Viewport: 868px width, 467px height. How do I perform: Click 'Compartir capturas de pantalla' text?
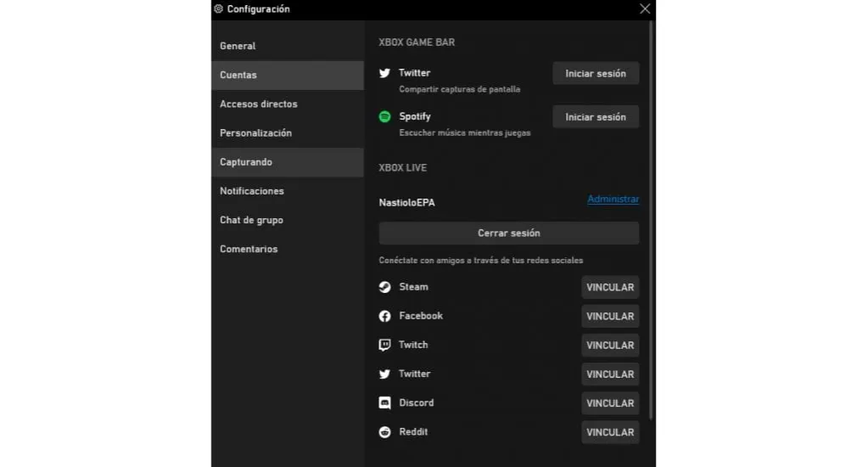coord(460,89)
